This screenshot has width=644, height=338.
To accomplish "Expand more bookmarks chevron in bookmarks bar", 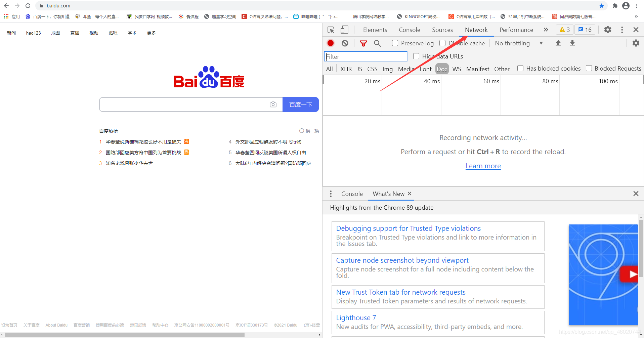I will [x=636, y=16].
